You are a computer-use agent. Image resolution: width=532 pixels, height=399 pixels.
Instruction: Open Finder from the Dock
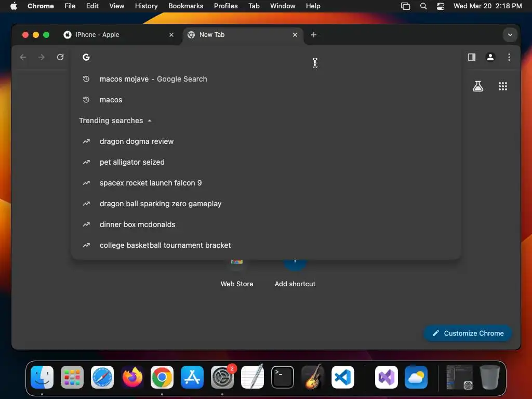(42, 377)
